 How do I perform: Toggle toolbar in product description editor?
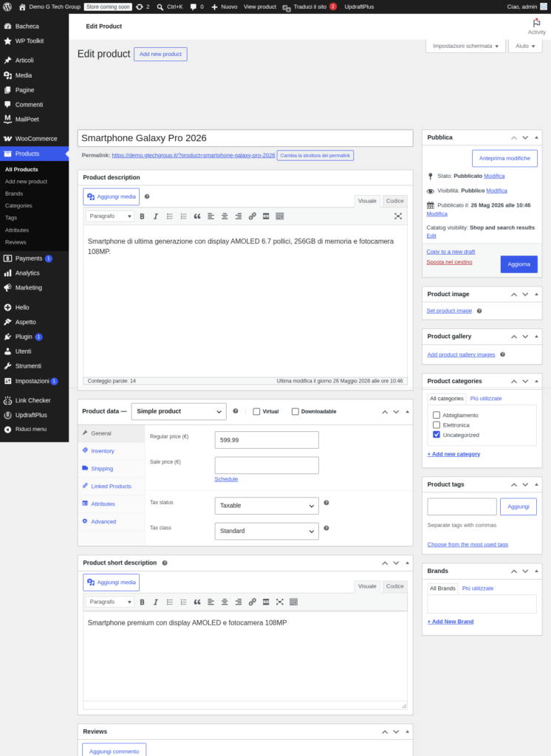tap(279, 216)
